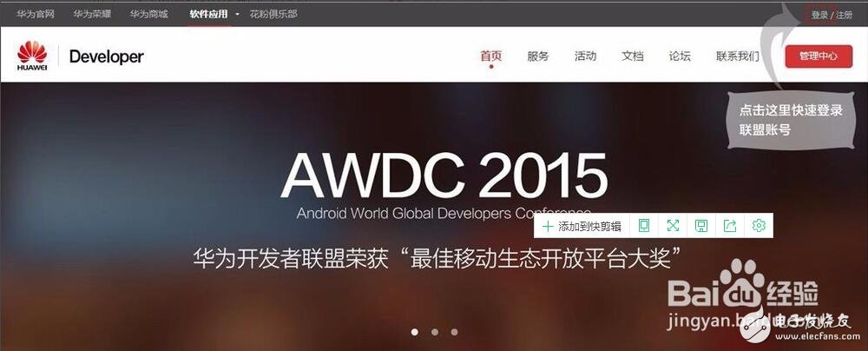
Task: Visit the 论坛 navigation item
Action: [x=680, y=56]
